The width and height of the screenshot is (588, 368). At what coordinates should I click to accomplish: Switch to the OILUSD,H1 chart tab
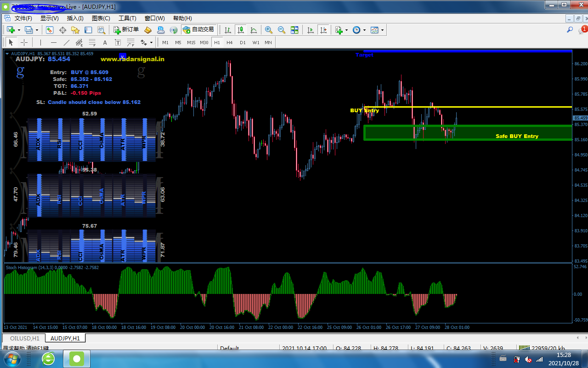pos(25,338)
